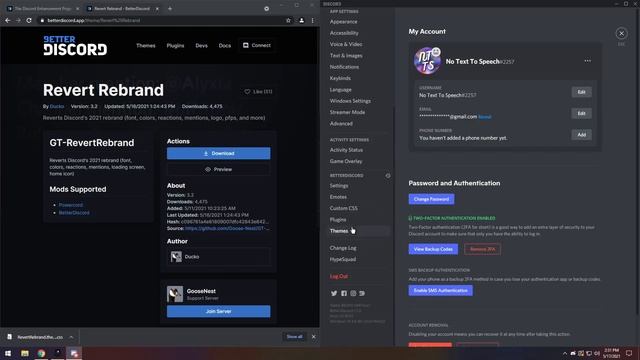The width and height of the screenshot is (640, 360).
Task: Open the GitHub source link
Action: tap(227, 228)
